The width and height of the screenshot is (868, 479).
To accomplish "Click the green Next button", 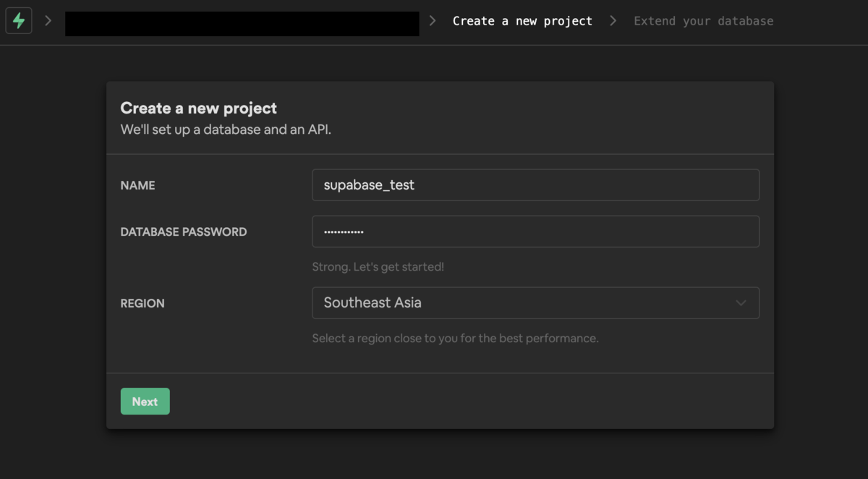I will [x=145, y=402].
